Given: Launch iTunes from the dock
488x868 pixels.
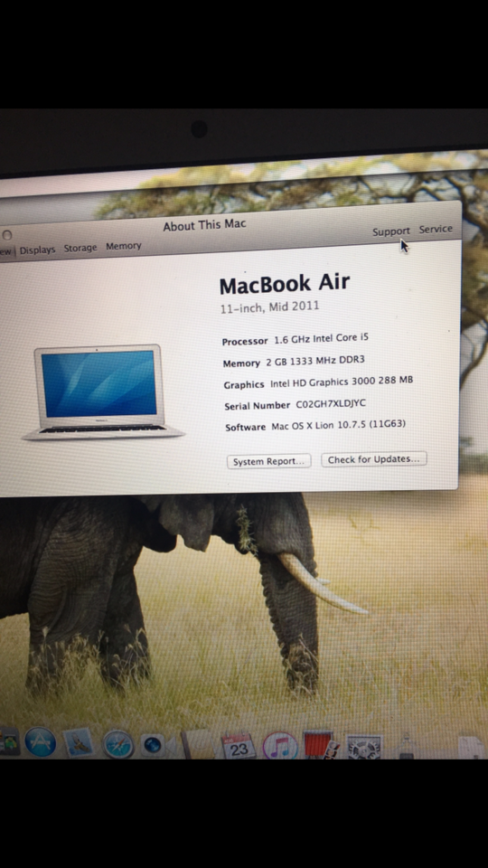Looking at the screenshot, I should tap(280, 746).
